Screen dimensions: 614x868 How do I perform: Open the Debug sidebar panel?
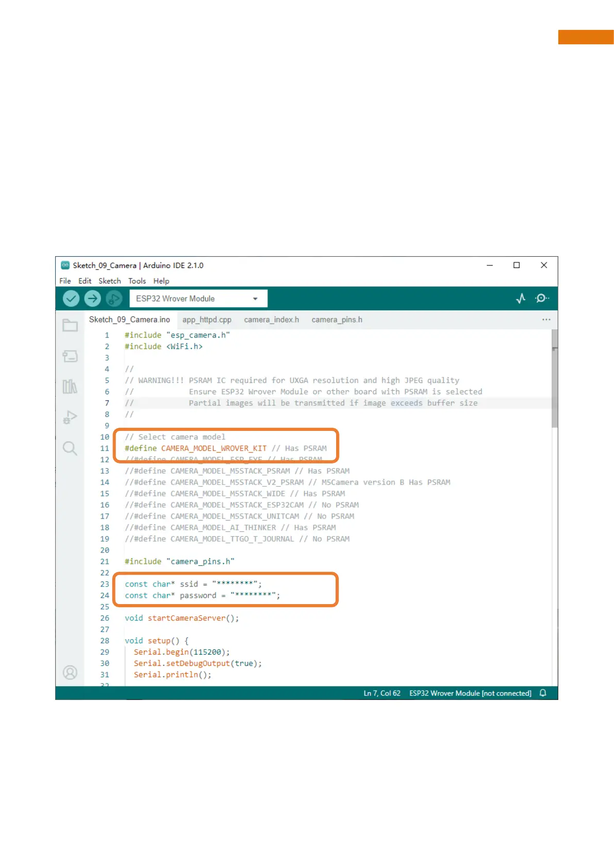point(70,417)
